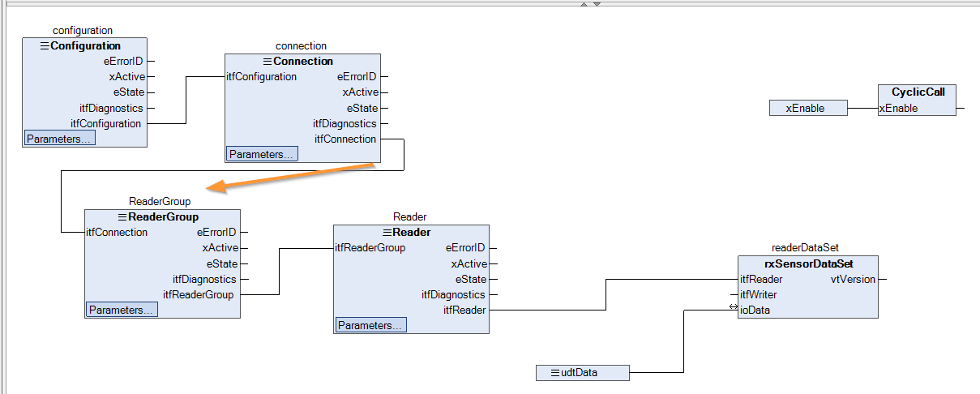Screen dimensions: 980x394
Task: Click the 'Reader' instance name above the block
Action: pyautogui.click(x=409, y=216)
